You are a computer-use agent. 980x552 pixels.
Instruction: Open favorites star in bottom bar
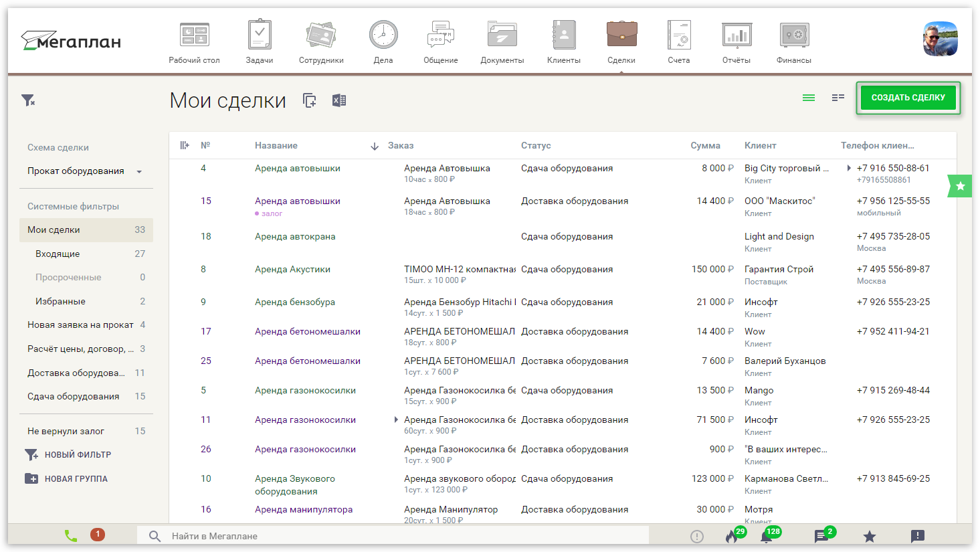869,537
